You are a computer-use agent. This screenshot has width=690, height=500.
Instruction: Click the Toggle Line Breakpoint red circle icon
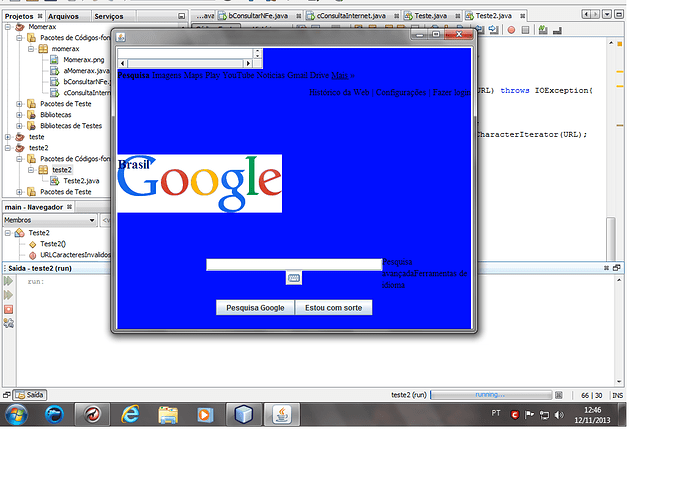coord(511,30)
